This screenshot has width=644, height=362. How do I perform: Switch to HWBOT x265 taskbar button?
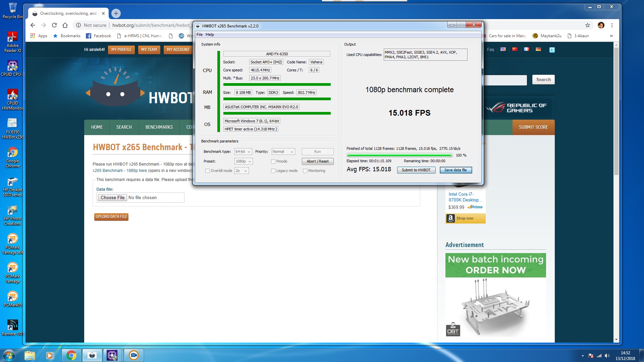[92, 355]
